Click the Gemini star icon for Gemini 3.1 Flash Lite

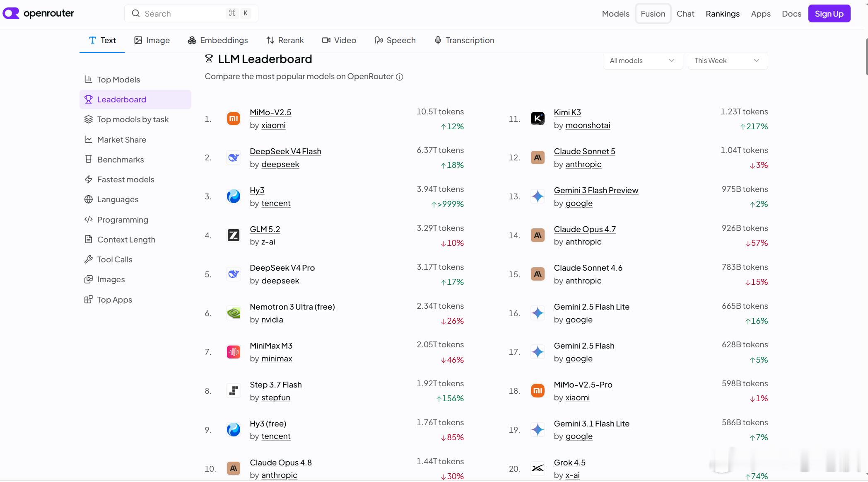tap(538, 430)
